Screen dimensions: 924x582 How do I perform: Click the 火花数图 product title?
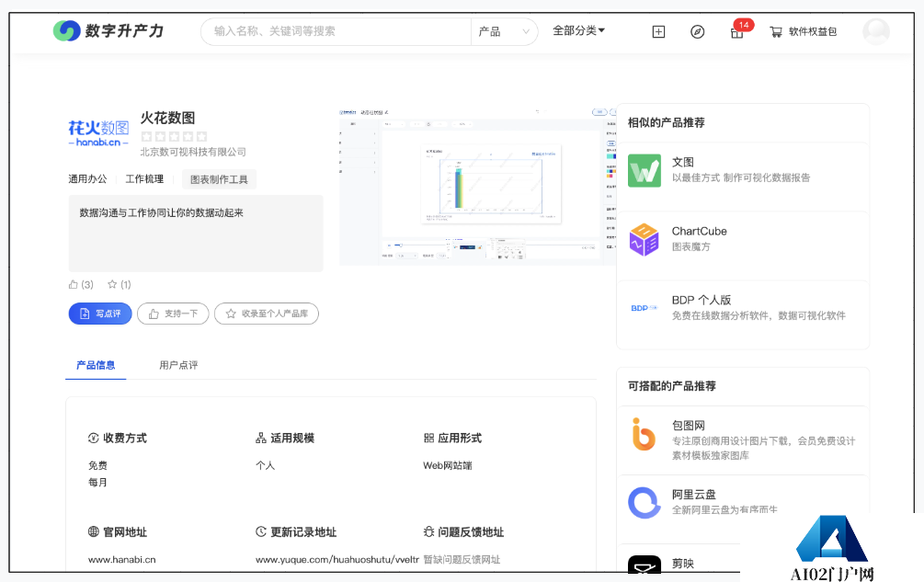pyautogui.click(x=167, y=118)
